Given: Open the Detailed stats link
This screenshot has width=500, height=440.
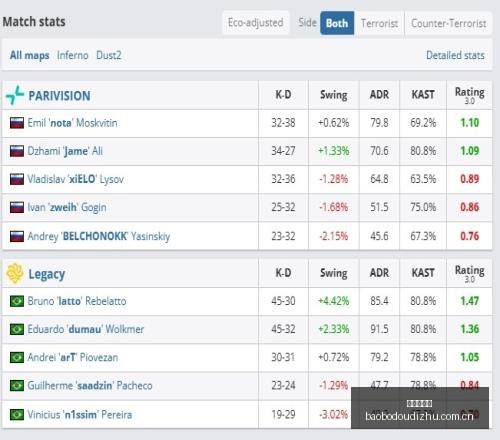Looking at the screenshot, I should point(455,55).
